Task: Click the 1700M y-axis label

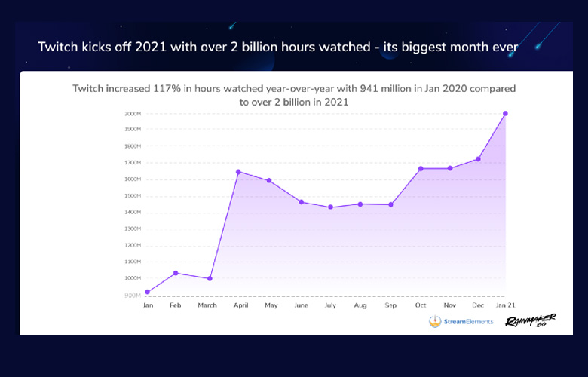Action: tap(133, 163)
